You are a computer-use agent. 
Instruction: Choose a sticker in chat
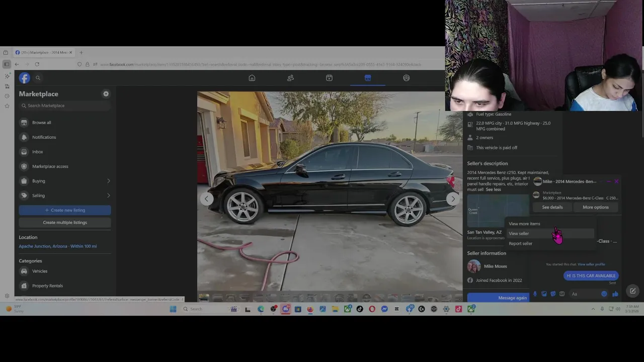coord(553,294)
